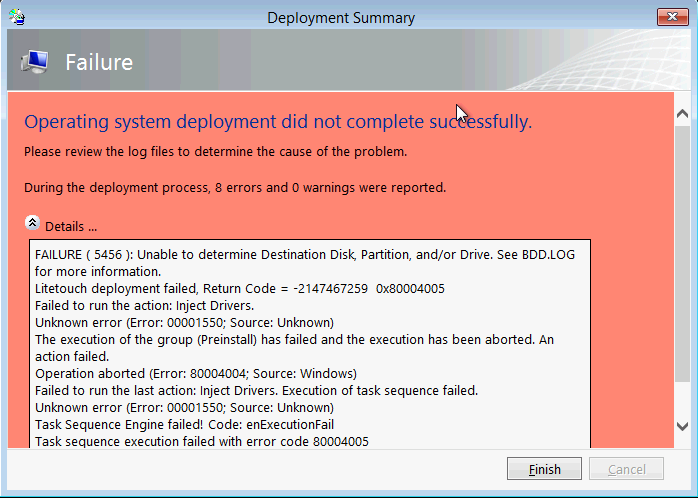
Task: Click the 'Details ...' label text
Action: pos(71,227)
